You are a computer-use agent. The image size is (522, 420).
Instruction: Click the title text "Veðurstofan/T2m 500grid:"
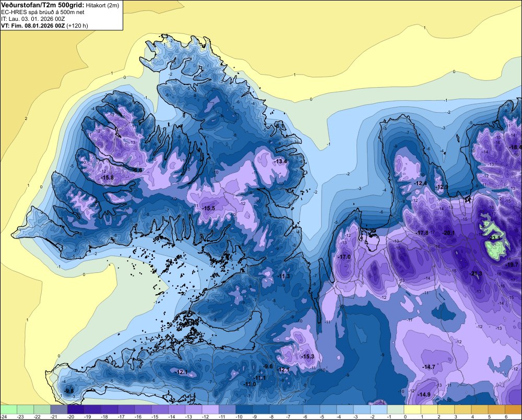(x=43, y=5)
